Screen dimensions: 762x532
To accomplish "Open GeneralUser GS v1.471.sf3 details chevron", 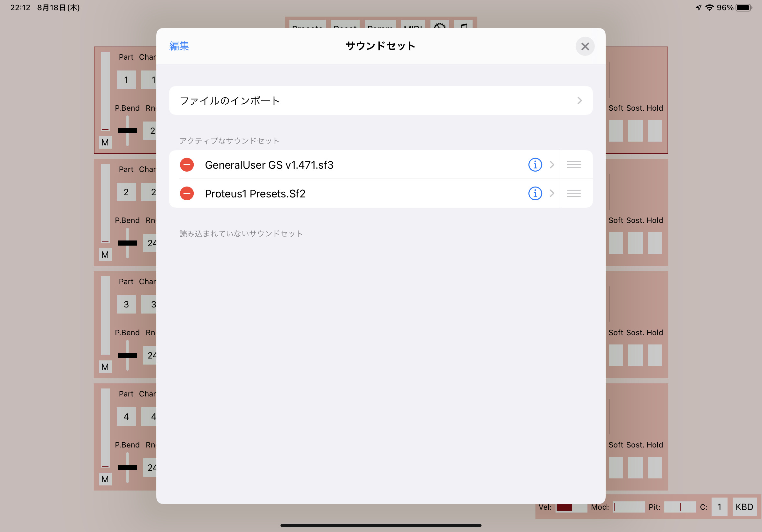I will tap(552, 165).
